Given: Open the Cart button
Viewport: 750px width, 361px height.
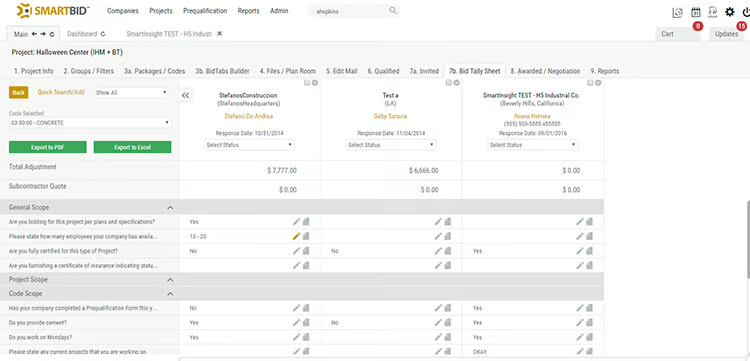Looking at the screenshot, I should coord(677,34).
